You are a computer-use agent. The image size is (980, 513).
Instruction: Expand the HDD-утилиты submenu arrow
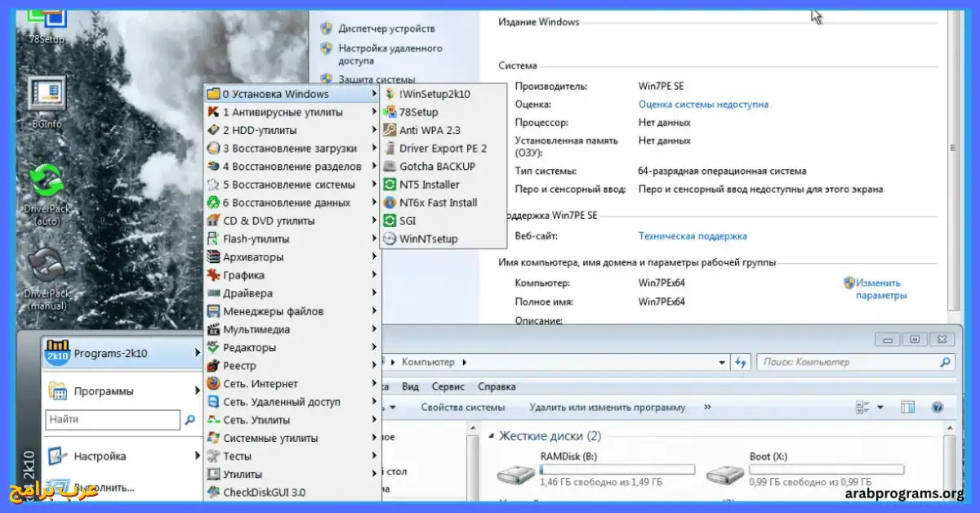375,130
